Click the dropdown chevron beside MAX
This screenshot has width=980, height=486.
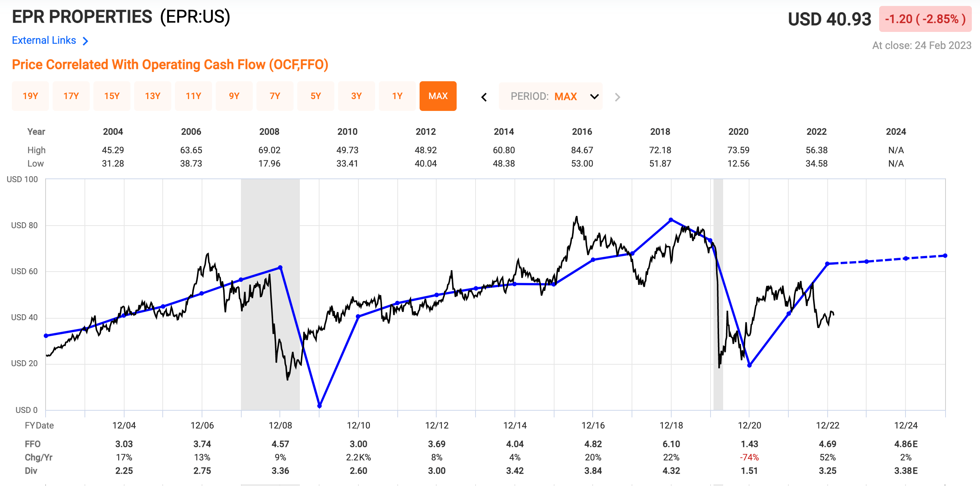pyautogui.click(x=594, y=96)
